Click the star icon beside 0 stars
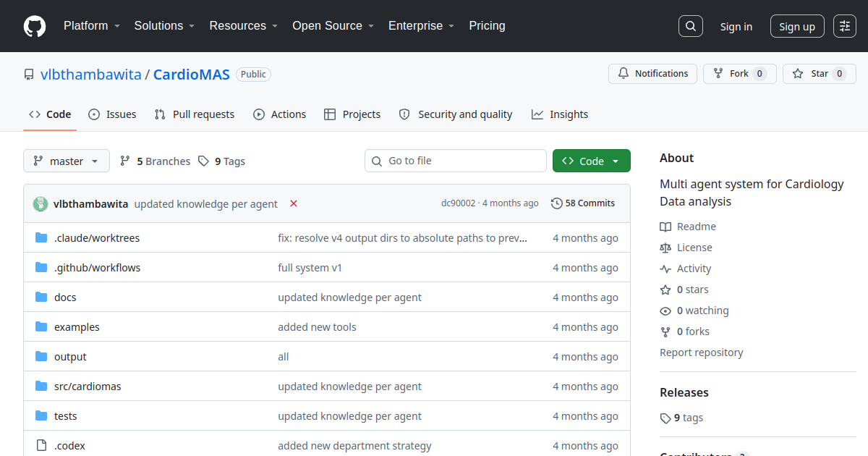 coord(665,290)
